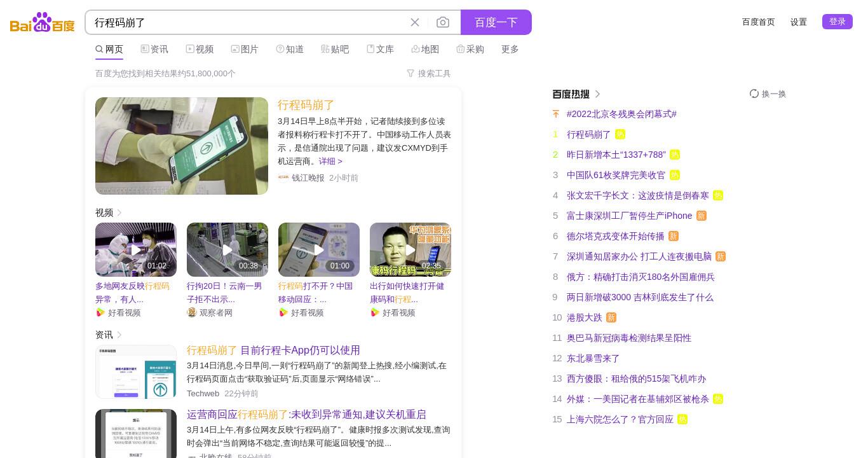
Task: Switch to the 图片 tab
Action: click(x=245, y=49)
